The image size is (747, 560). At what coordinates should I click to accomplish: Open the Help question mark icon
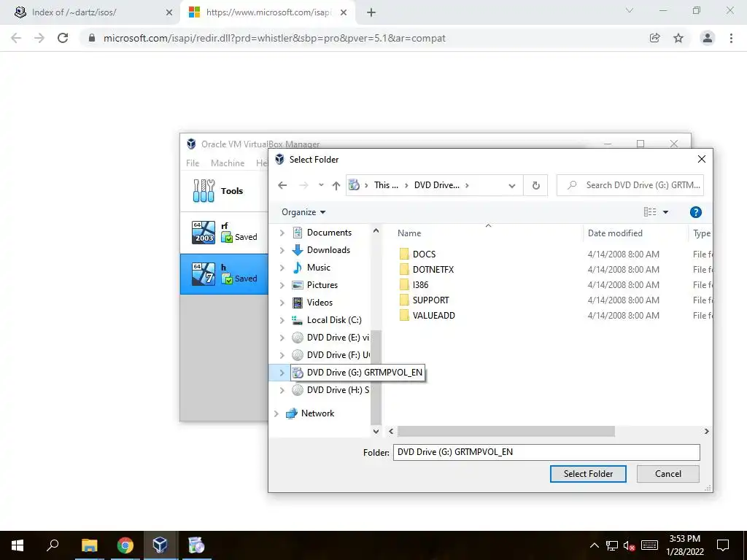click(695, 212)
